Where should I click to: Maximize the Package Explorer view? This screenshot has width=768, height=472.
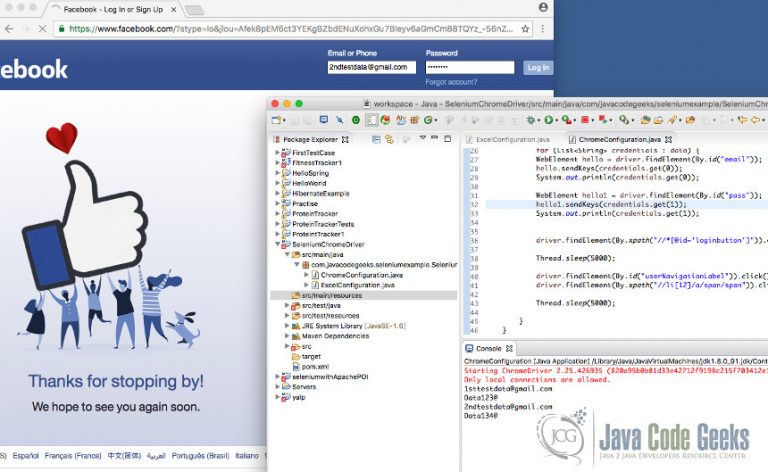(448, 139)
